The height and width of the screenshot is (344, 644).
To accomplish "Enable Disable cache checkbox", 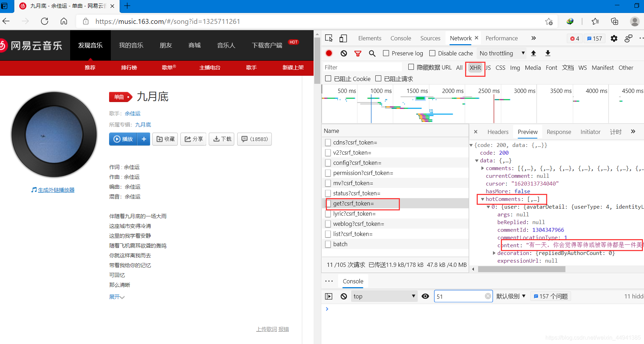I will click(x=432, y=53).
